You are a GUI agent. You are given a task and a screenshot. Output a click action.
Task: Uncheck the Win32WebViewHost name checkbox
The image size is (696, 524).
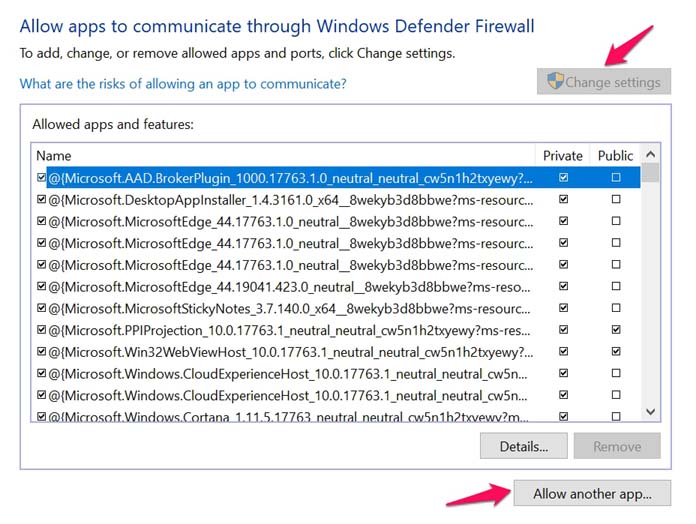coord(41,351)
